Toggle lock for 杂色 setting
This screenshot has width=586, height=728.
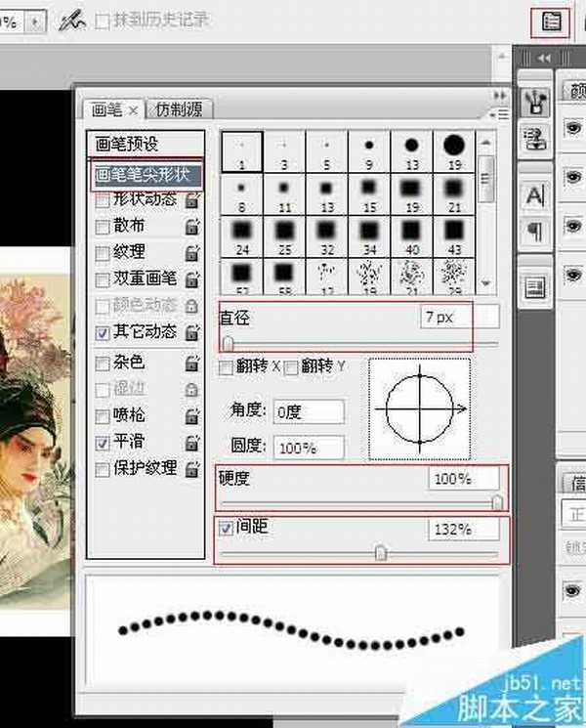(x=192, y=364)
